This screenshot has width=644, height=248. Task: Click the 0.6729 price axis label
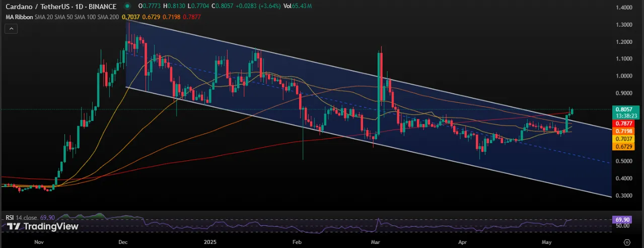click(624, 146)
